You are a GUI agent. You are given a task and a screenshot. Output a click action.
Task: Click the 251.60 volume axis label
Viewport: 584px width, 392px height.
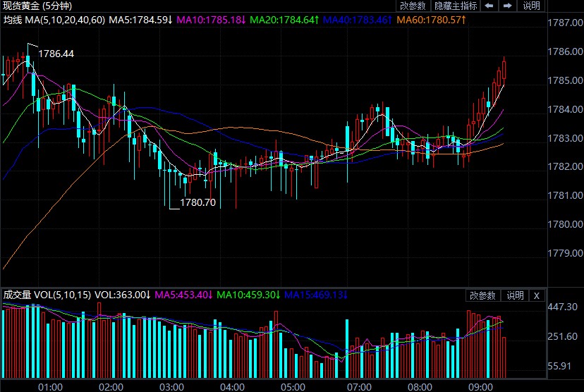click(x=562, y=336)
